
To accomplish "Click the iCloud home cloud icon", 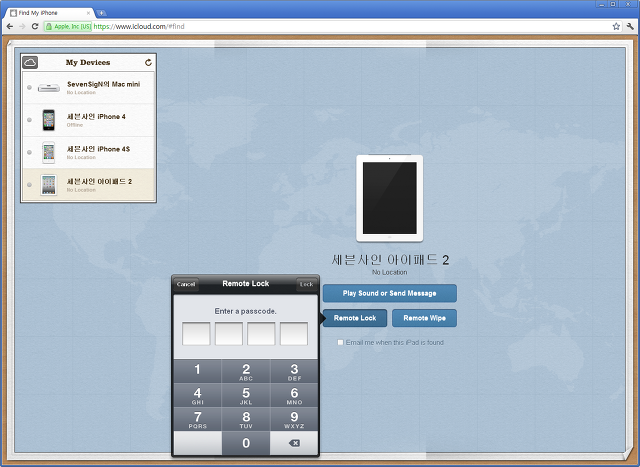I will [x=30, y=62].
